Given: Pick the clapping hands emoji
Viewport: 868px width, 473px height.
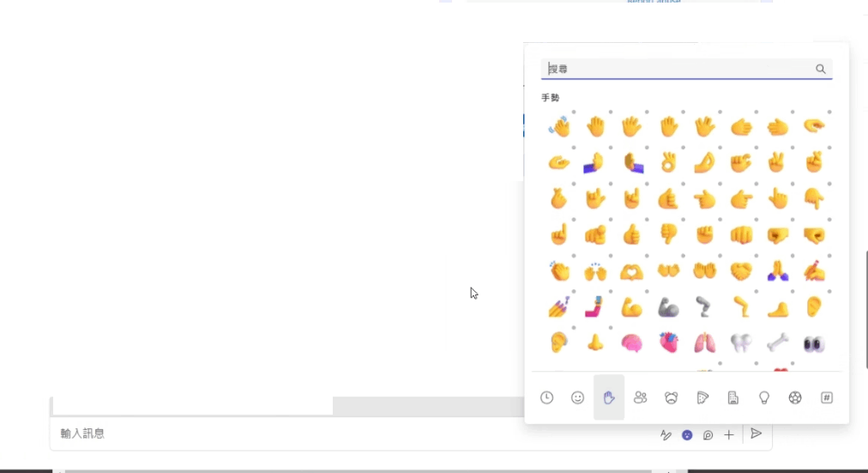Looking at the screenshot, I should [559, 271].
